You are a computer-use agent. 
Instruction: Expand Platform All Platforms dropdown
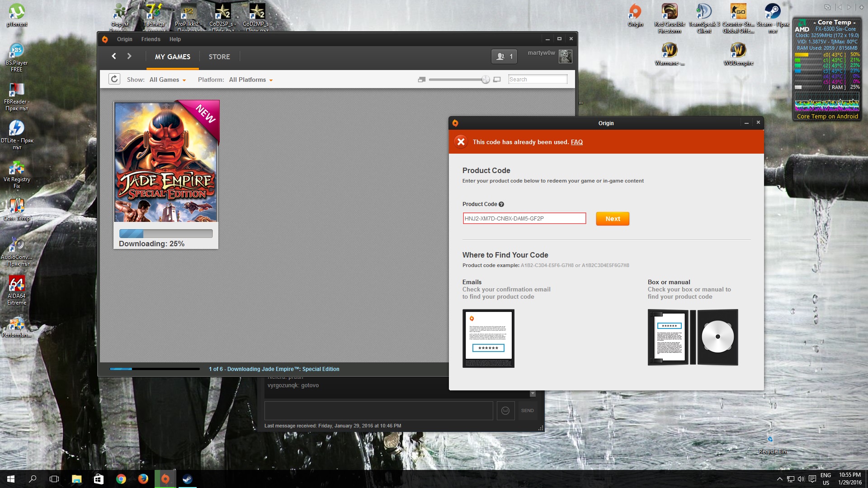click(x=251, y=80)
